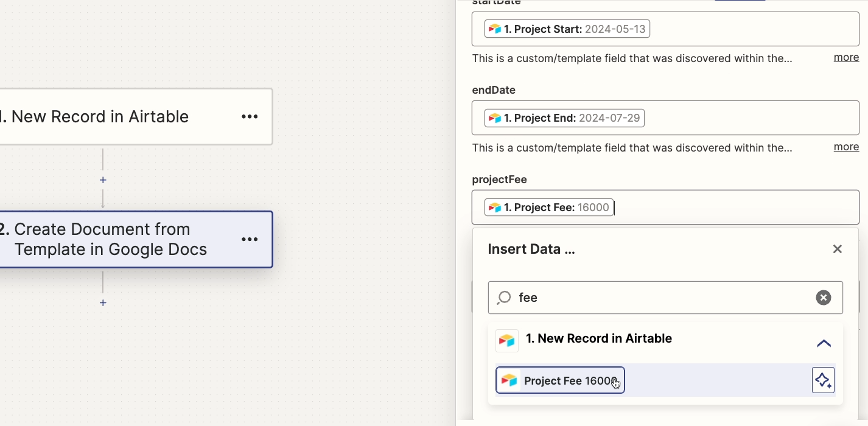Click the AI sparkle icon beside Project Fee
The width and height of the screenshot is (868, 426).
click(823, 380)
